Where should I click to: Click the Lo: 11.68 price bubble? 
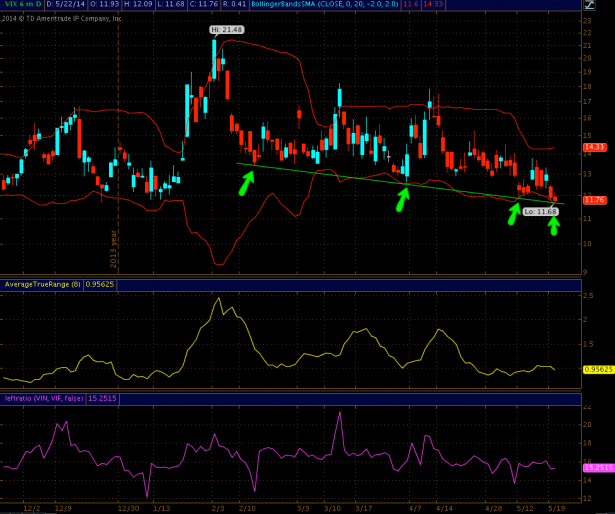click(x=541, y=212)
